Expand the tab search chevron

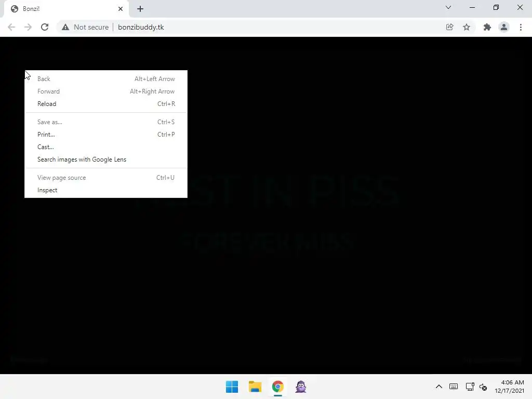(448, 7)
